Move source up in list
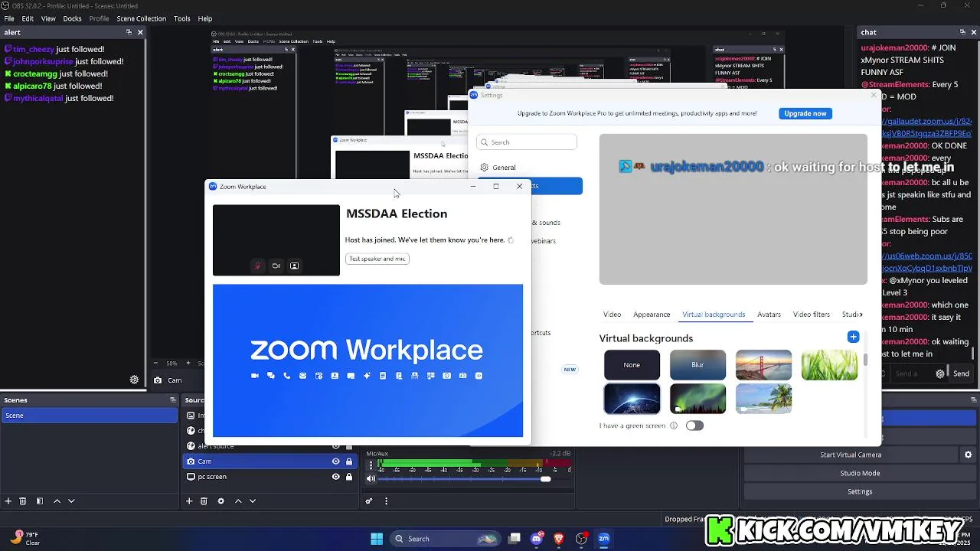This screenshot has height=551, width=980. tap(238, 501)
